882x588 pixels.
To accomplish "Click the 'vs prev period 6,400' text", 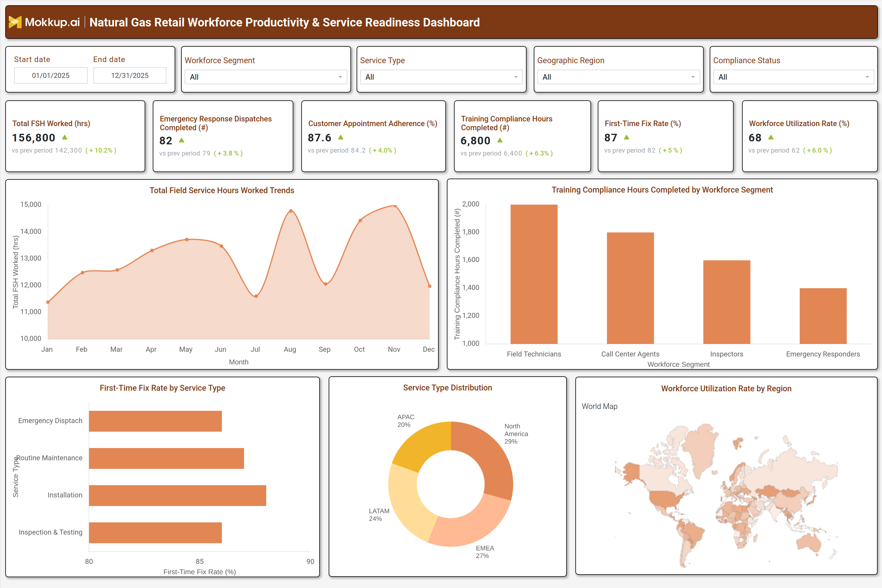I will click(x=491, y=153).
